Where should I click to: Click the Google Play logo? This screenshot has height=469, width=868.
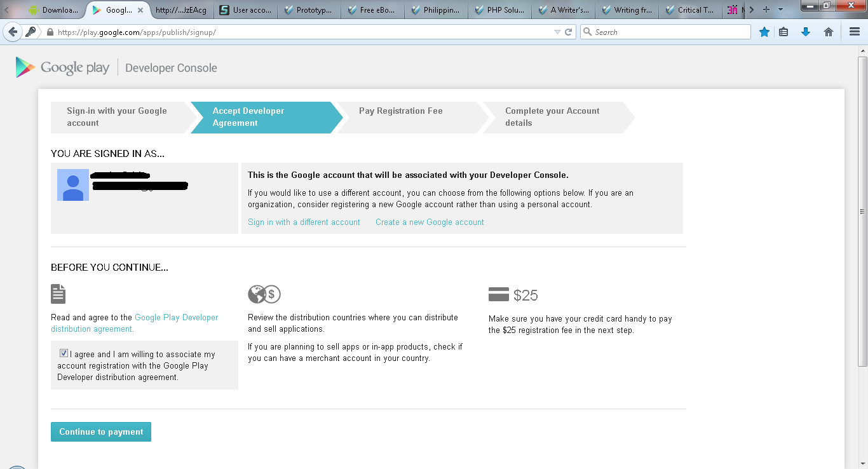(x=62, y=67)
